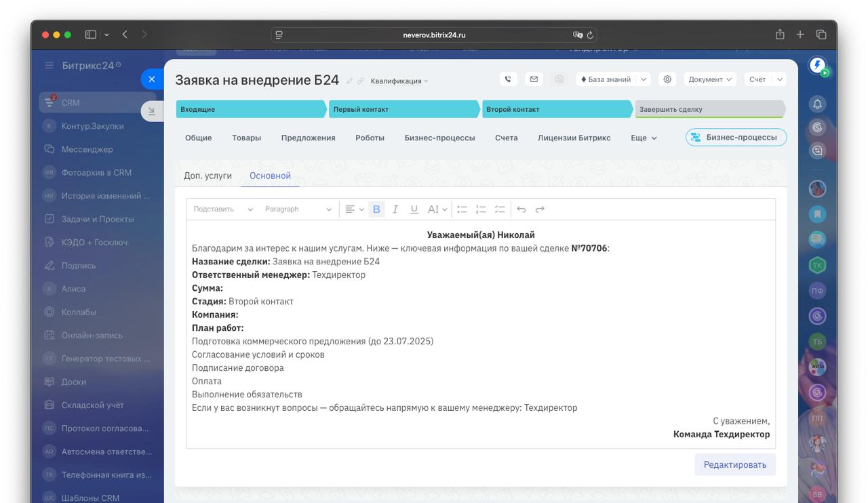Image resolution: width=868 pixels, height=503 pixels.
Task: Click the Редактировать button
Action: [x=735, y=464]
